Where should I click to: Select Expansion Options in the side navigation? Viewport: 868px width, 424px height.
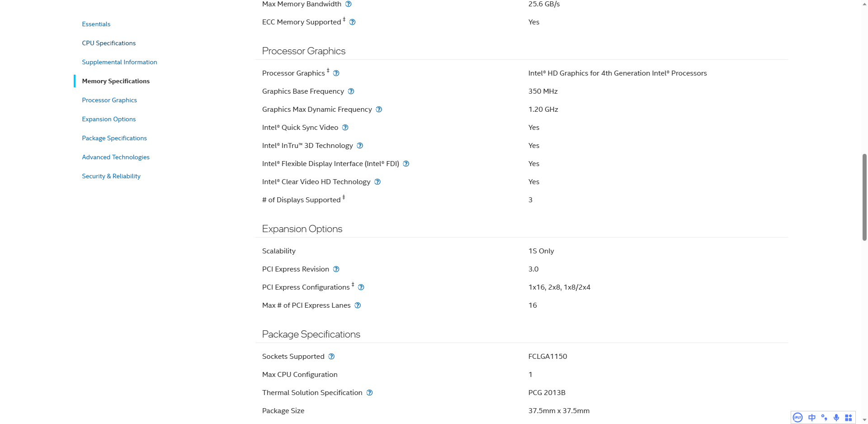tap(109, 119)
